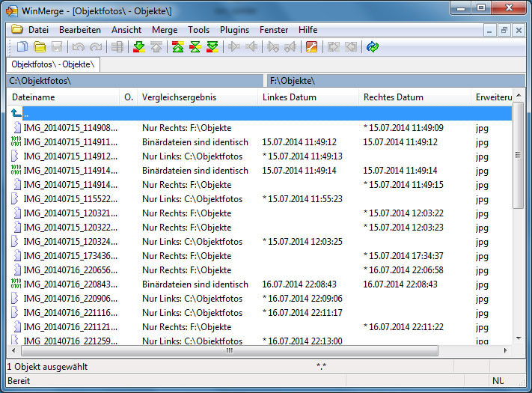
Task: Undo the last action
Action: tap(78, 46)
